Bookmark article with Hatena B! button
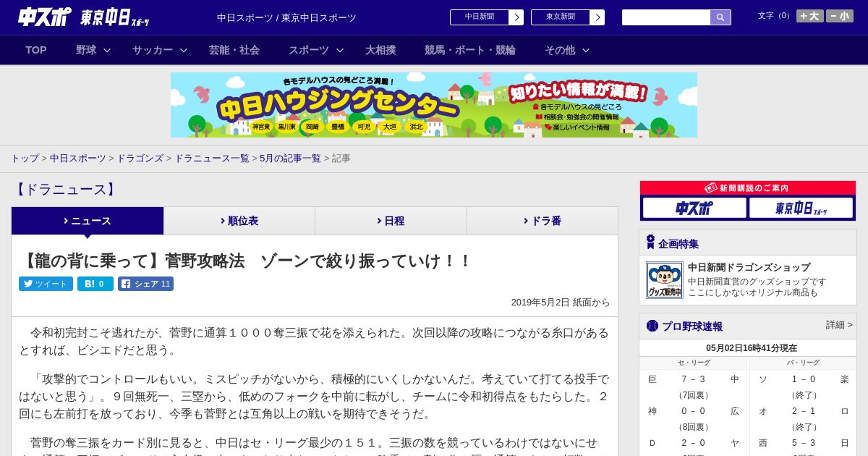Image resolution: width=868 pixels, height=456 pixels. pos(95,284)
